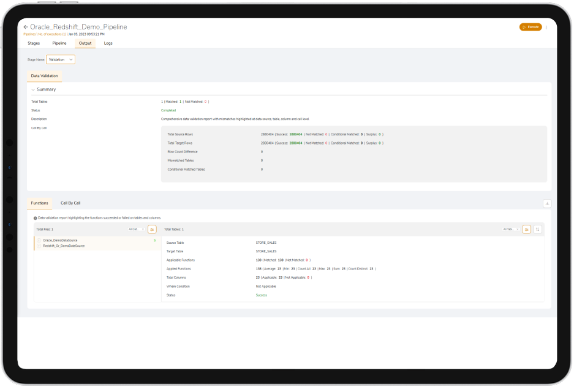
Task: Click the back arrow beside pipeline name
Action: [x=26, y=27]
